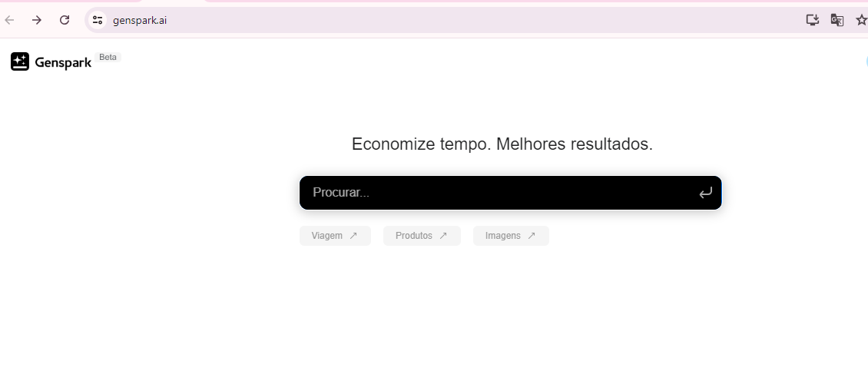This screenshot has width=868, height=374.
Task: Click the arrow icon beside Viagem
Action: click(353, 236)
